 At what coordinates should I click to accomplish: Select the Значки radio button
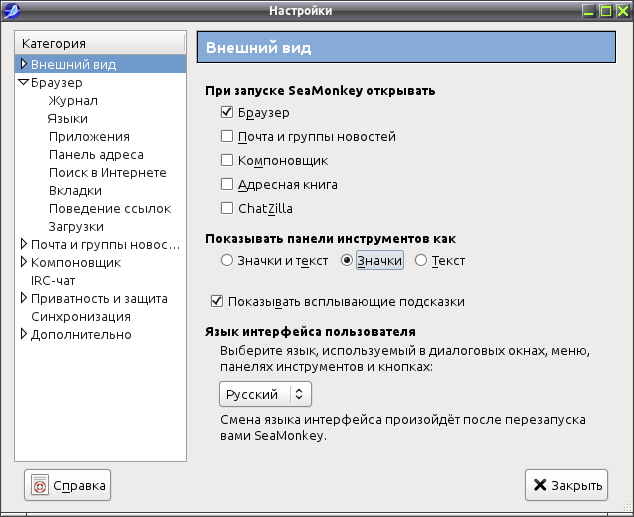click(x=347, y=260)
